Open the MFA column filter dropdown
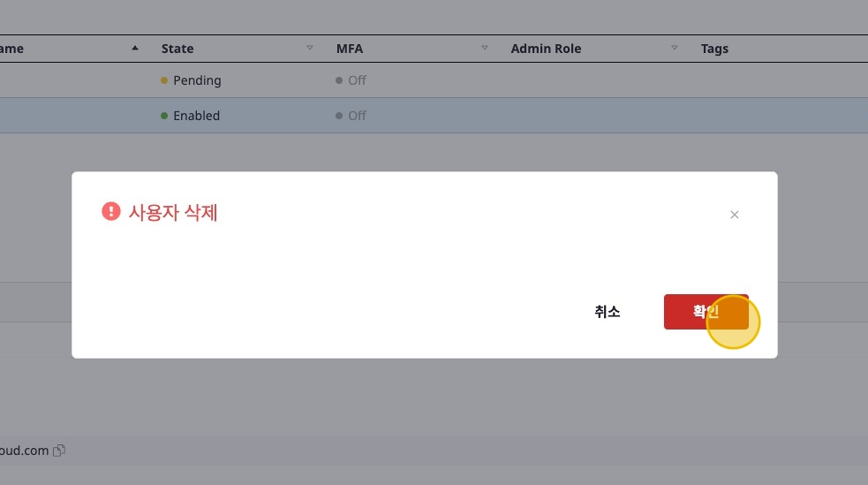868x485 pixels. pos(485,49)
